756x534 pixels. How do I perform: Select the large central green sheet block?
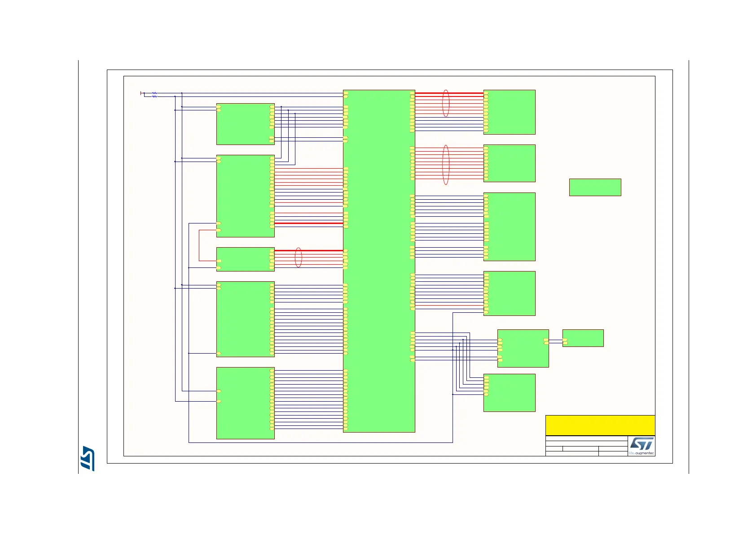379,261
